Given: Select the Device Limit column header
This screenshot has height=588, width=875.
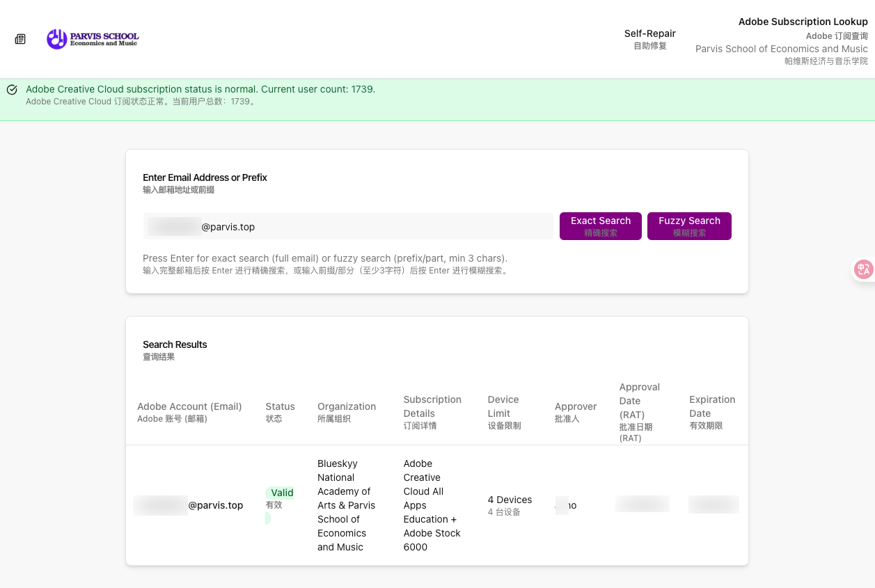Looking at the screenshot, I should click(504, 412).
